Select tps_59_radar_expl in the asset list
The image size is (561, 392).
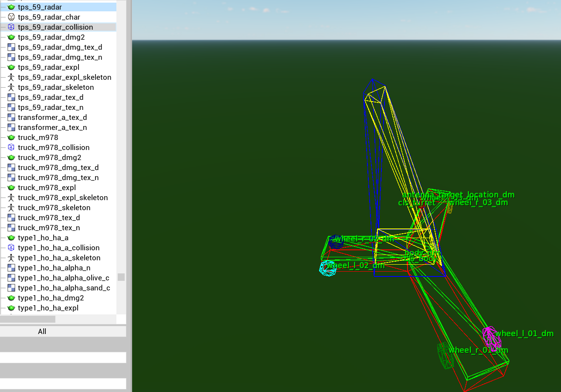[x=48, y=67]
